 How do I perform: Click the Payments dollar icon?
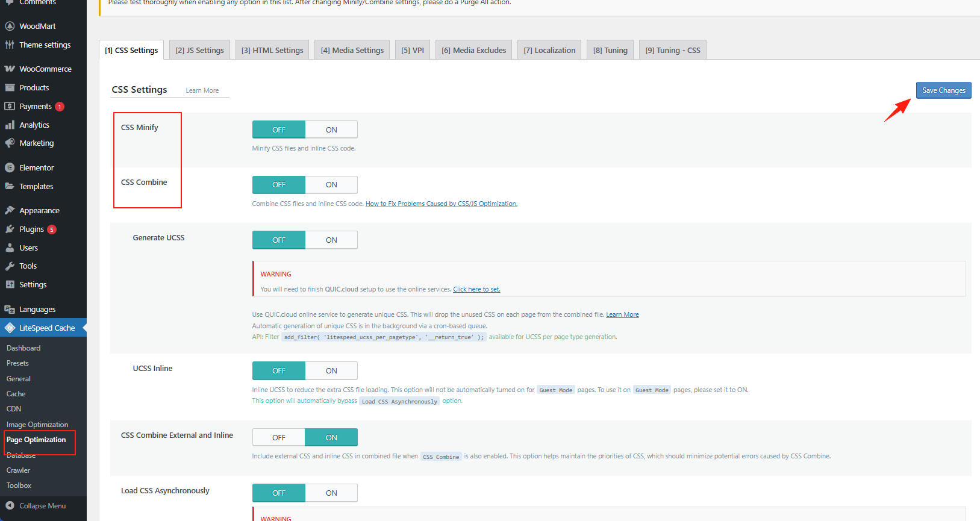pos(10,106)
